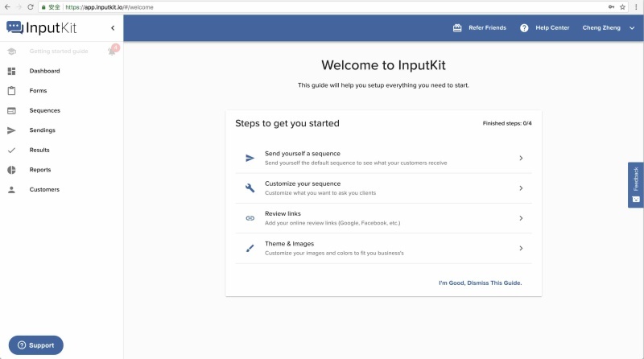Click the notification bell with red badge

coord(113,50)
